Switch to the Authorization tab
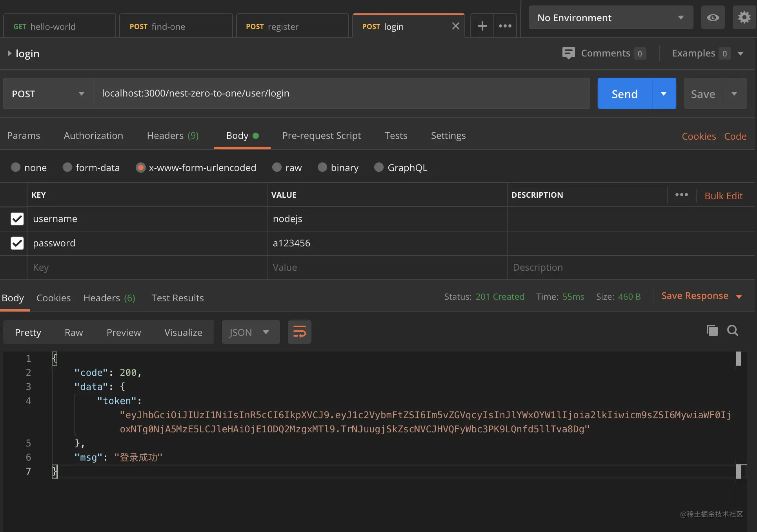757x532 pixels. click(x=93, y=136)
